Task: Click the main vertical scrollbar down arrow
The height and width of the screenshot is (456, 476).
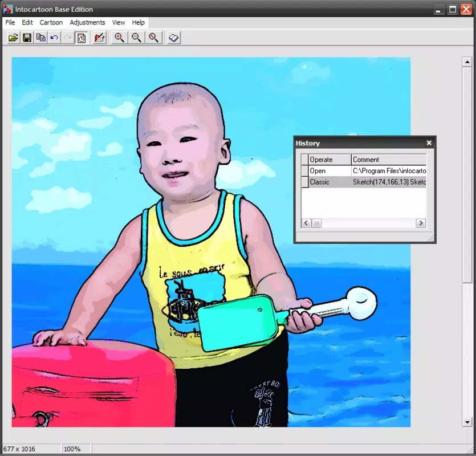Action: (x=467, y=422)
